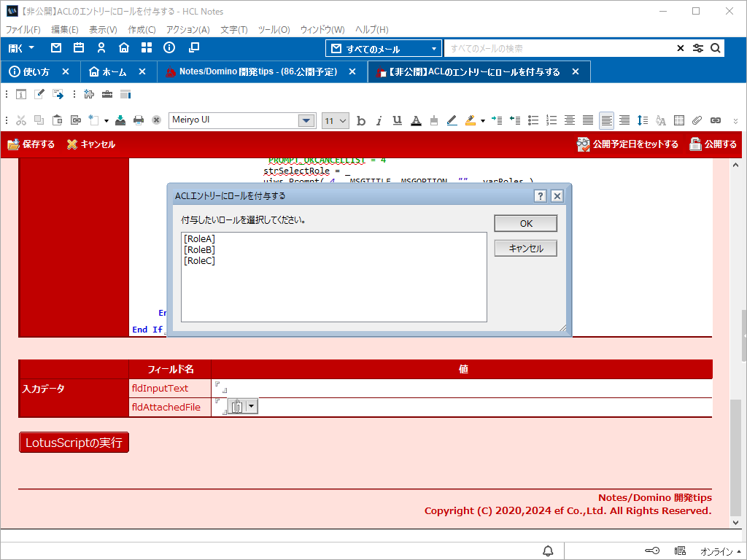747x560 pixels.
Task: Click the LotusScriptの実行 button
Action: pos(74,443)
